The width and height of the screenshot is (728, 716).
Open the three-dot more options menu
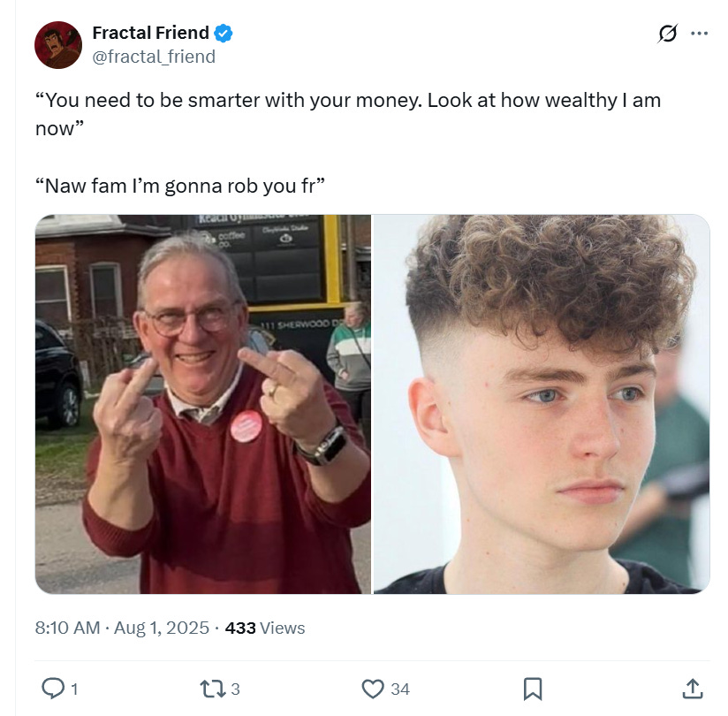(x=699, y=34)
